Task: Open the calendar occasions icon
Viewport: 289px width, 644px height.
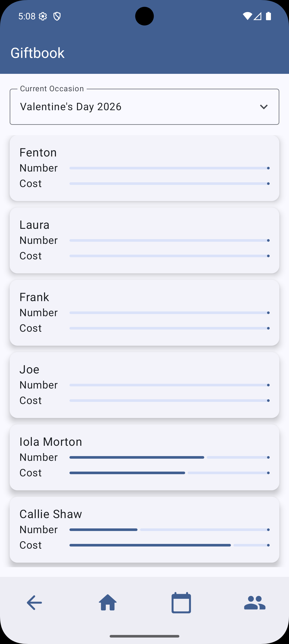Action: (181, 602)
